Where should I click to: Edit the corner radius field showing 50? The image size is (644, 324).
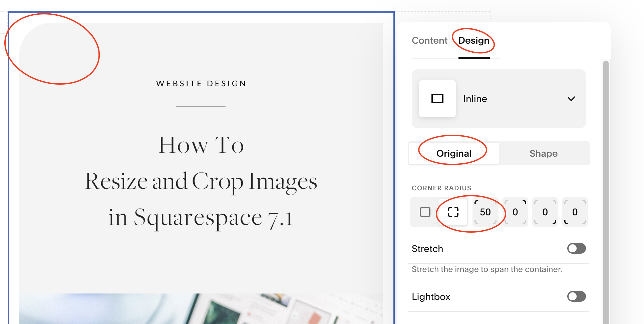(x=486, y=212)
